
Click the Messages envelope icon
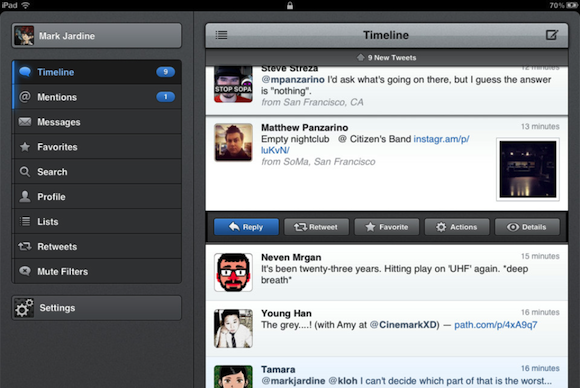coord(25,122)
